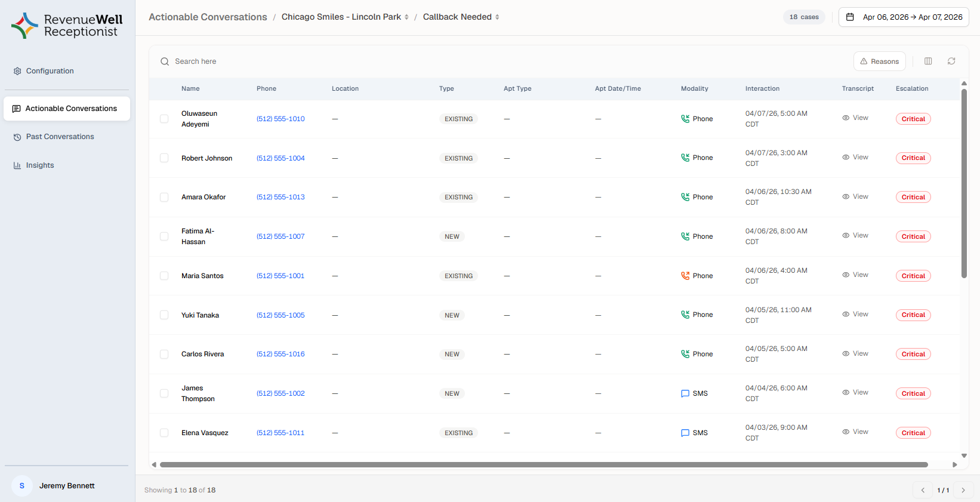View transcript for Oluwaseun Adeyemi

point(855,118)
